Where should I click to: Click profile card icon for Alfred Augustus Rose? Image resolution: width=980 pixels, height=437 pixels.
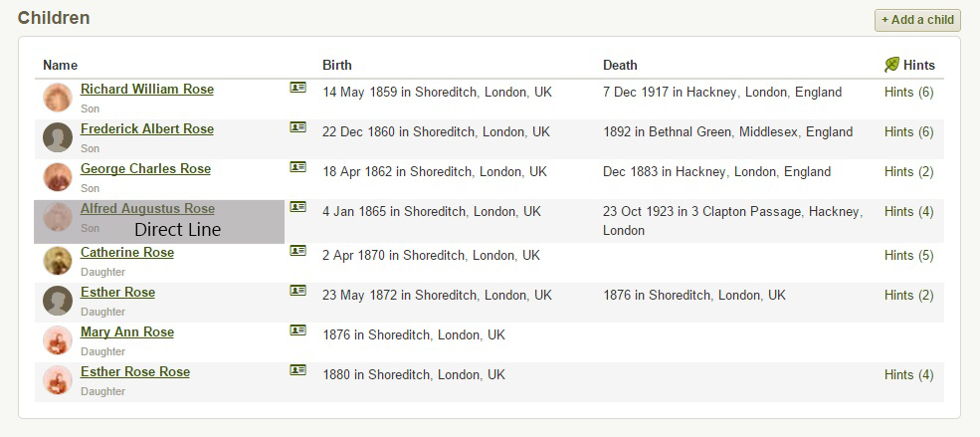pyautogui.click(x=297, y=207)
